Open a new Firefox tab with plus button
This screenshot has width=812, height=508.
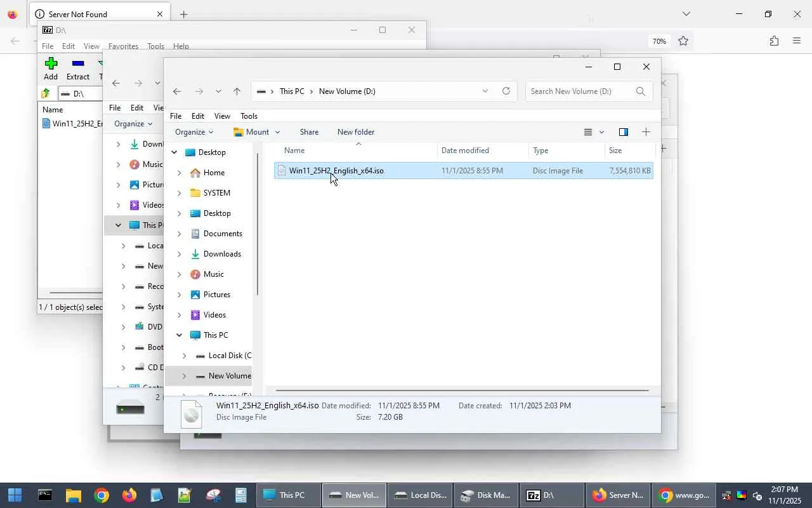point(183,14)
